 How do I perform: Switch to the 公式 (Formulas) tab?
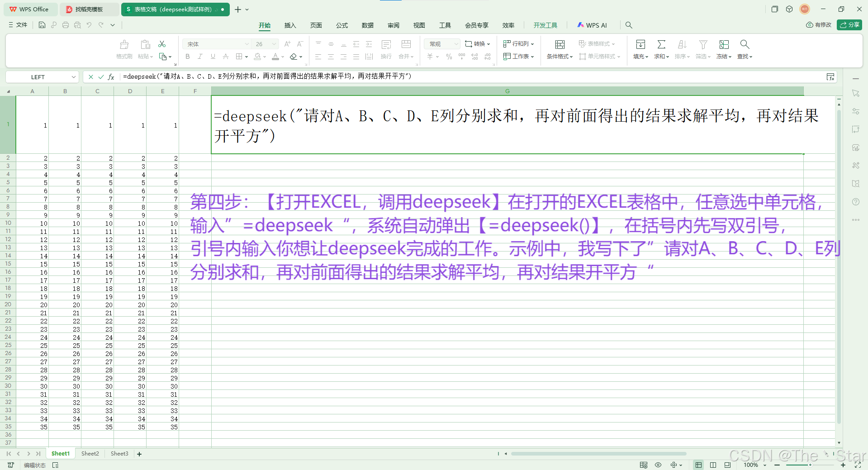pos(342,25)
